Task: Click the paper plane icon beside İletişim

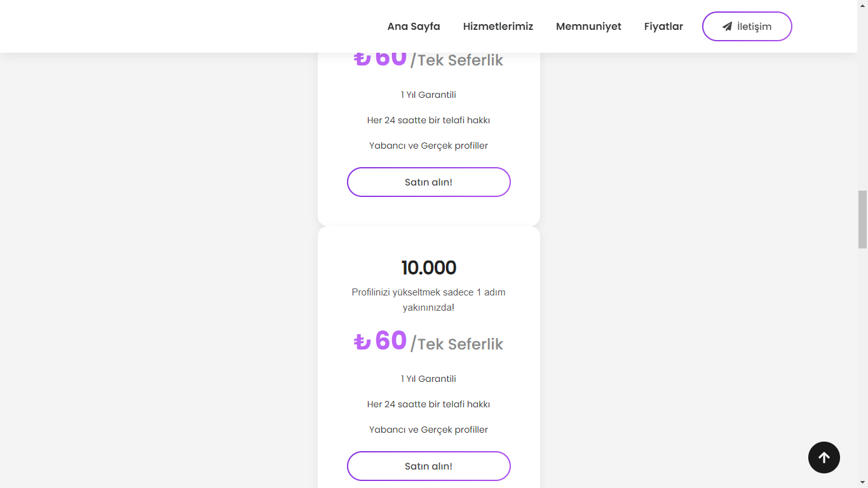Action: (727, 27)
